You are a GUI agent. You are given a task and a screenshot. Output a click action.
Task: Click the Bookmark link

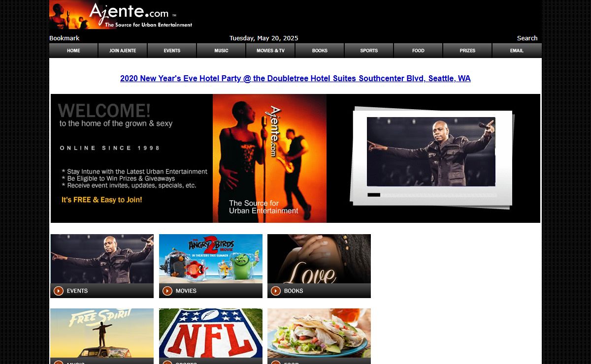pos(64,38)
